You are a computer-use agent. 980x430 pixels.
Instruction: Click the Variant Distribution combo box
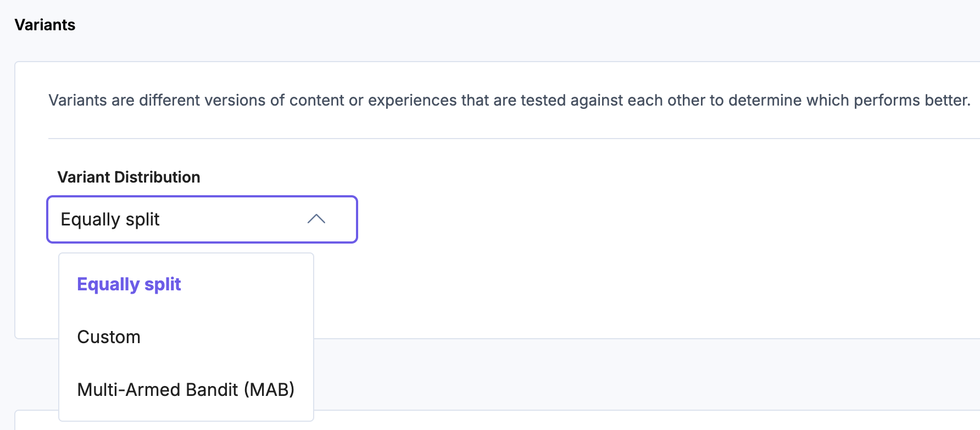tap(202, 219)
